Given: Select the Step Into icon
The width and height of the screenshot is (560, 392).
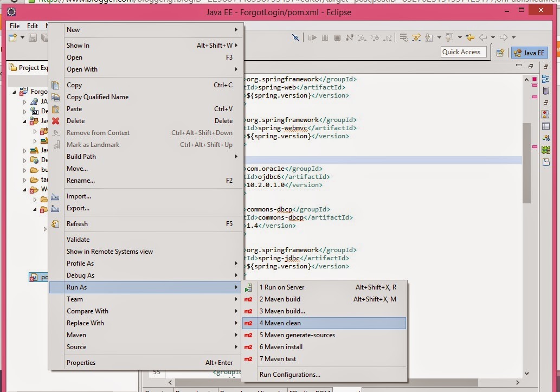Looking at the screenshot, I should [362, 37].
